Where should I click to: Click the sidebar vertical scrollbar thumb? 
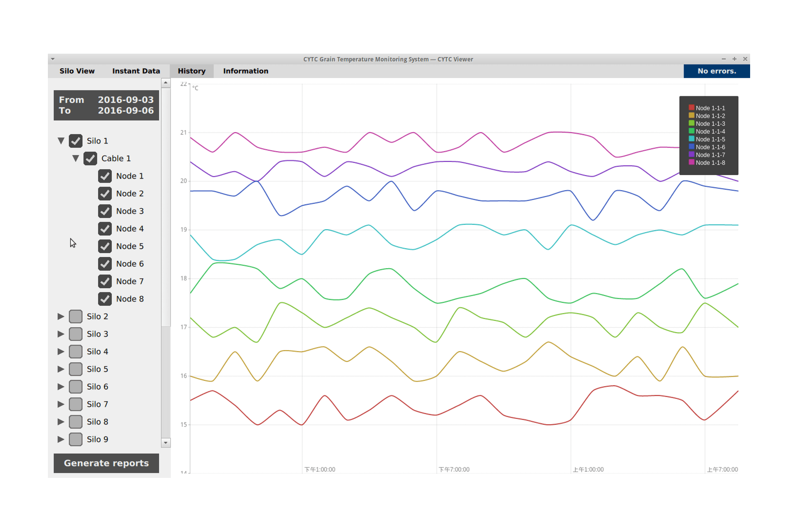(x=166, y=207)
